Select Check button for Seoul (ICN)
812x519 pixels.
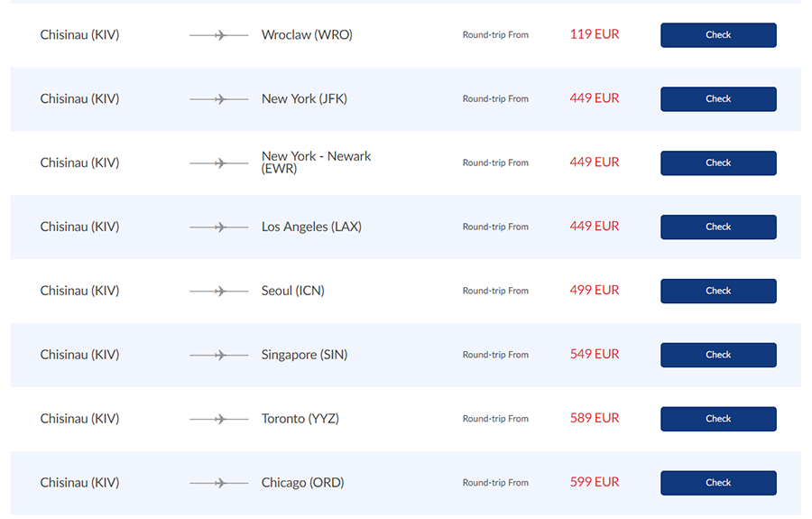tap(718, 292)
